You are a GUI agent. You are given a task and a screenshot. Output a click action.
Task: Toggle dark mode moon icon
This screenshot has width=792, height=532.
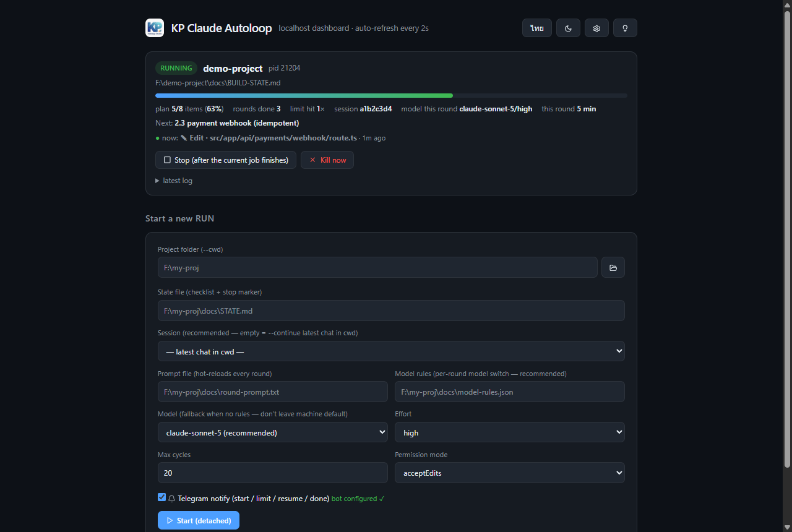[x=568, y=28]
